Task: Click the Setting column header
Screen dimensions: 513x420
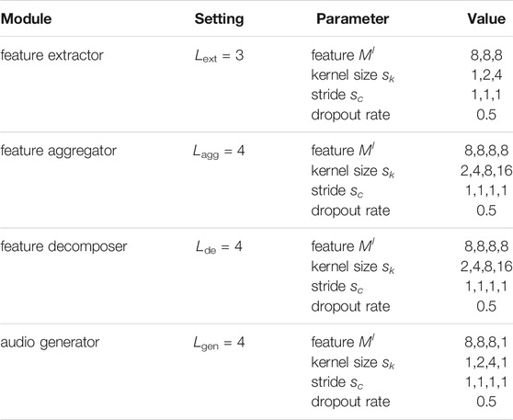Action: pos(219,19)
